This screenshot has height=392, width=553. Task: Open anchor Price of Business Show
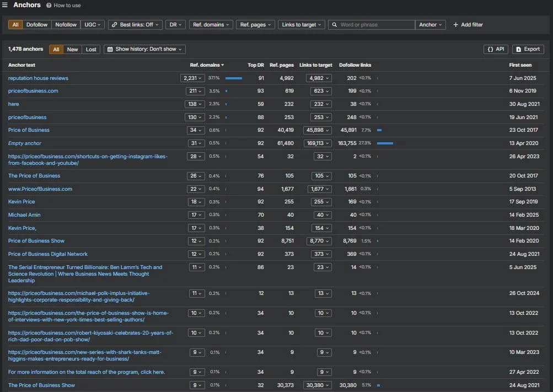(x=36, y=241)
